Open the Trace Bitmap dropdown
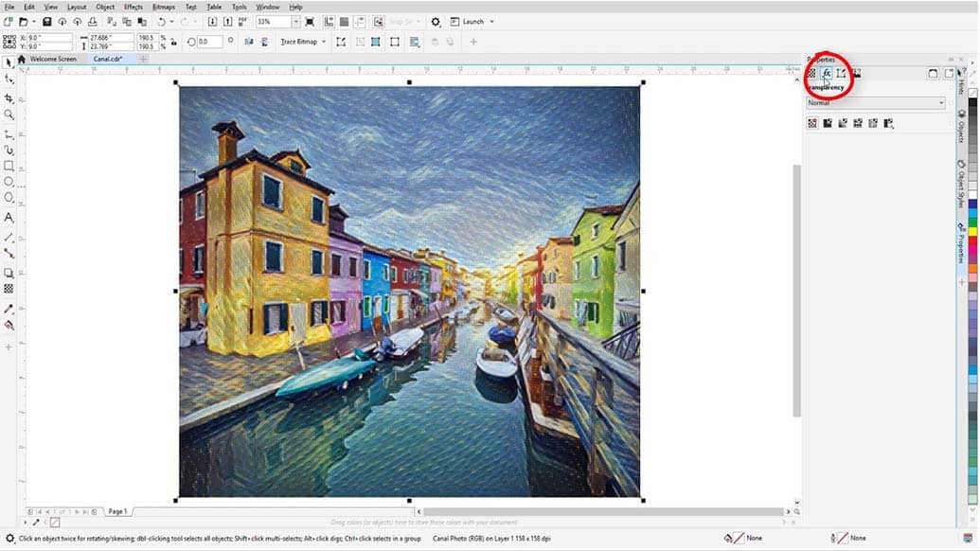The image size is (980, 551). coord(324,42)
